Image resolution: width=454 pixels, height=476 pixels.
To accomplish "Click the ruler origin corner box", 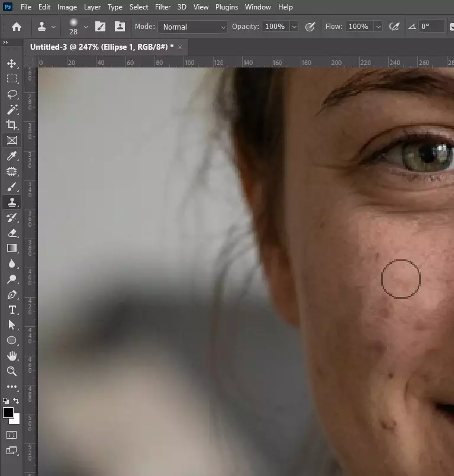I will point(30,62).
